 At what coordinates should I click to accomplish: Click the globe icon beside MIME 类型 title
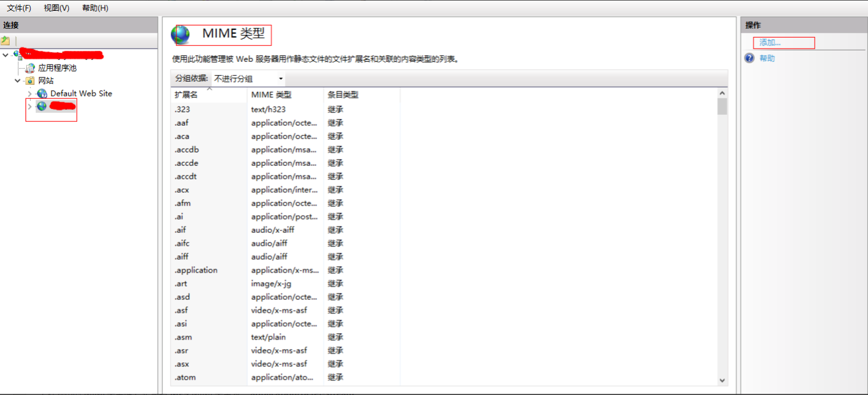[181, 34]
